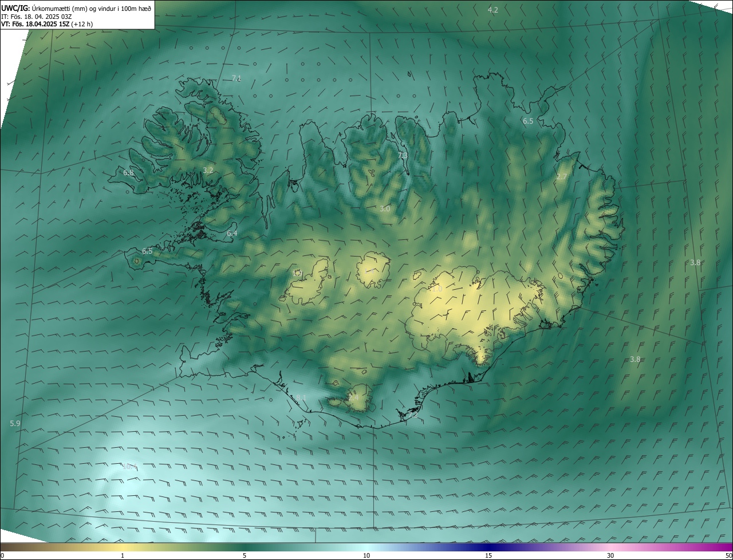Select the 7.3 value label in north Iceland
This screenshot has width=733, height=560.
tap(403, 156)
